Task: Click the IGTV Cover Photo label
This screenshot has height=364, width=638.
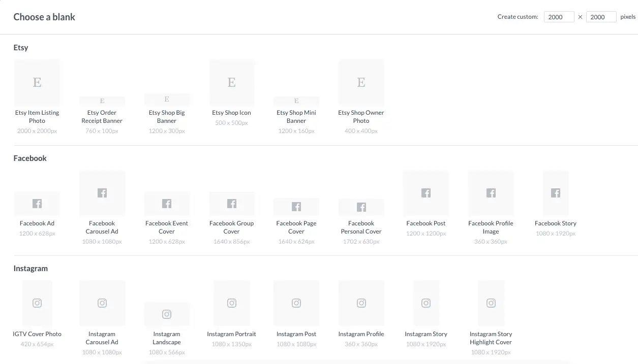Action: [37, 334]
